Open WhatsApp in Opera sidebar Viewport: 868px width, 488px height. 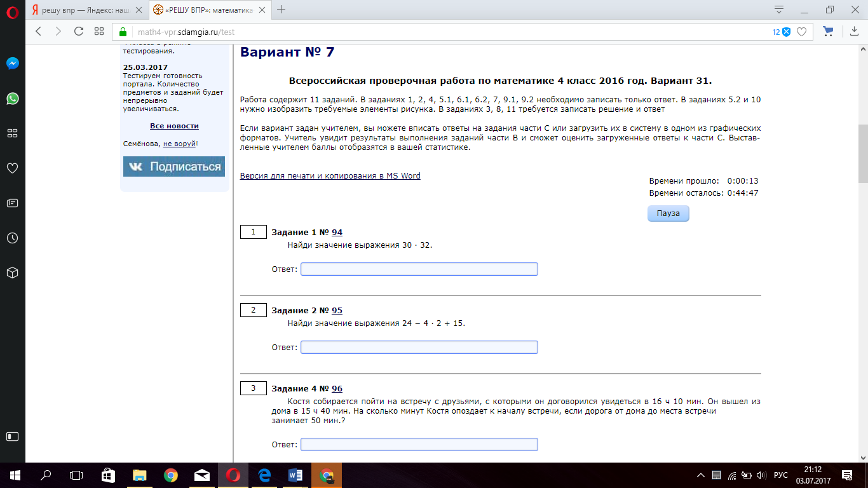[x=12, y=98]
